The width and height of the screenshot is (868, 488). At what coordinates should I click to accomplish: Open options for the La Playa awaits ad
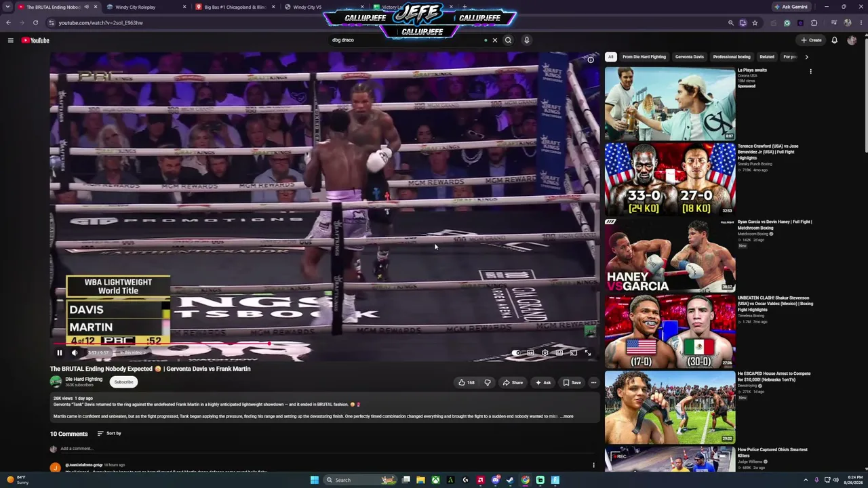pyautogui.click(x=810, y=71)
